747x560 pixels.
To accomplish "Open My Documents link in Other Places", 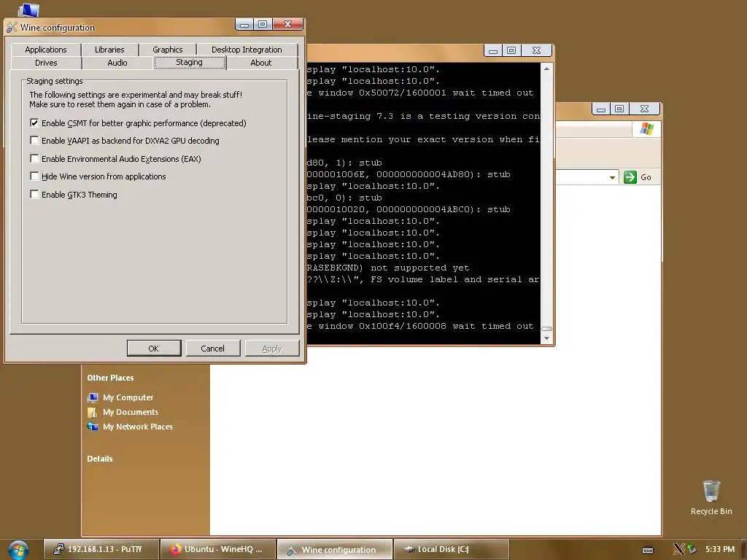I will [131, 412].
